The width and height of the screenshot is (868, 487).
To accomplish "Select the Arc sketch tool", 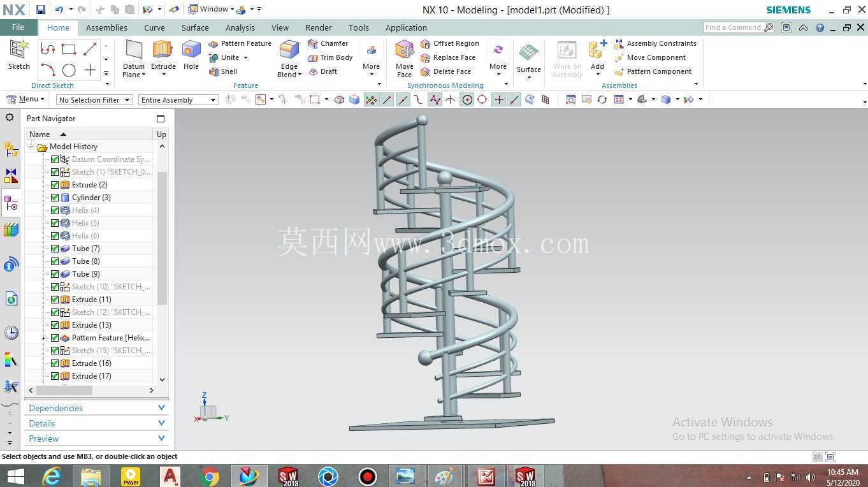I will (x=48, y=70).
